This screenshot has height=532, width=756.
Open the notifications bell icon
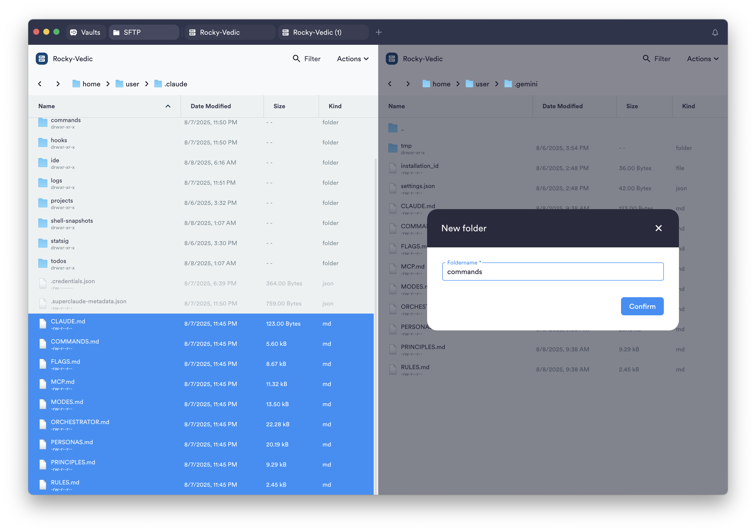715,32
